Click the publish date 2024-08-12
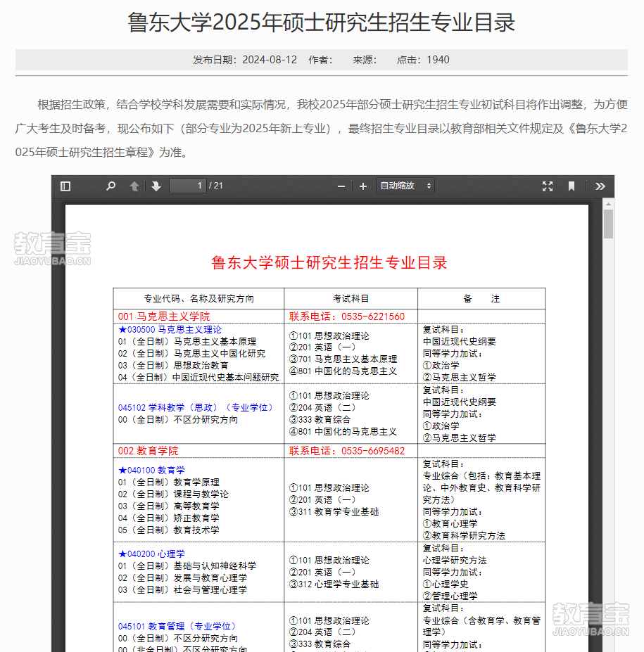Screen dimensions: 644x652 point(270,60)
